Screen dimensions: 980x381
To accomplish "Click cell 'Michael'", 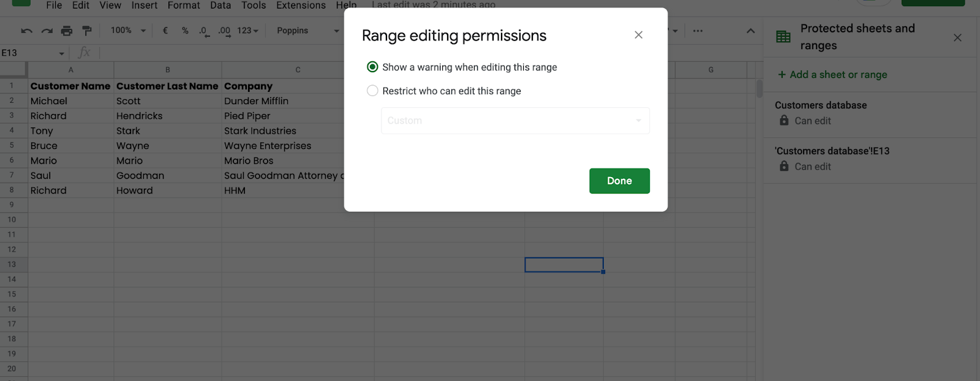I will tap(71, 101).
